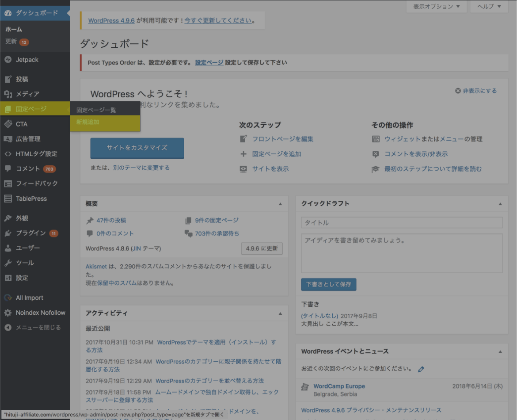Click the サイトをカスタマイズ button
Image resolution: width=517 pixels, height=420 pixels.
[137, 148]
